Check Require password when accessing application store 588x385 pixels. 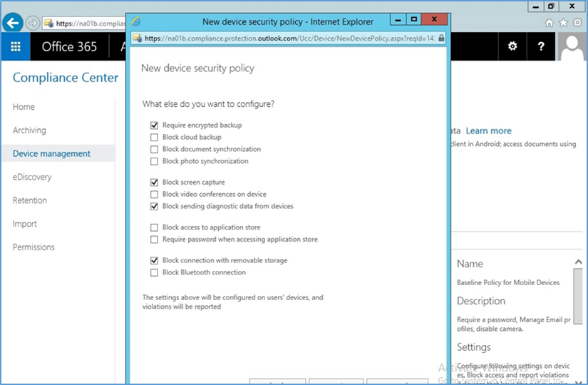pyautogui.click(x=154, y=240)
